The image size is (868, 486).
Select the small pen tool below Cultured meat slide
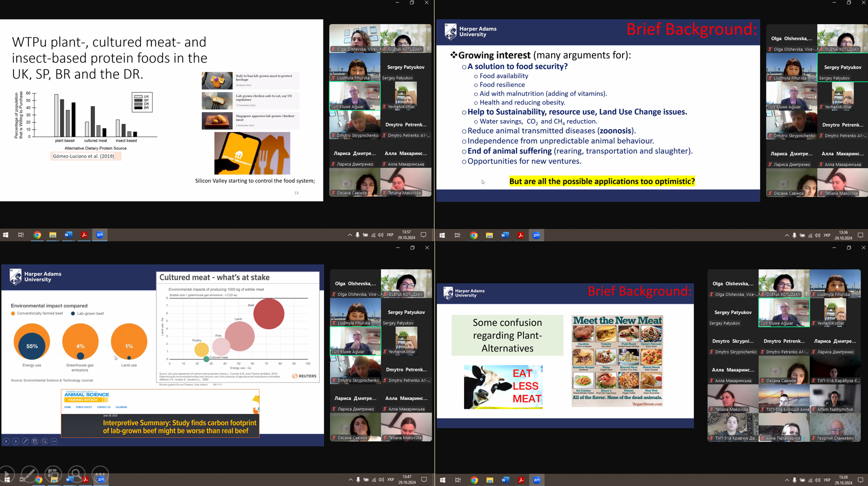pyautogui.click(x=25, y=441)
